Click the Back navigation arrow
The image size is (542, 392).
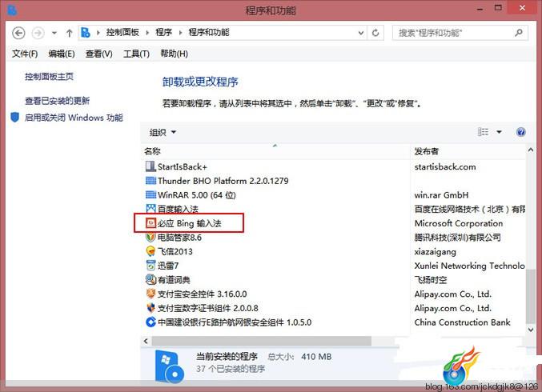(x=18, y=33)
